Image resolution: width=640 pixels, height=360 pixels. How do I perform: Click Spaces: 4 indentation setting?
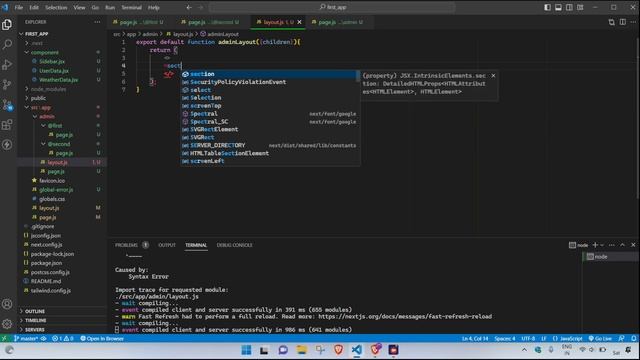pos(504,338)
